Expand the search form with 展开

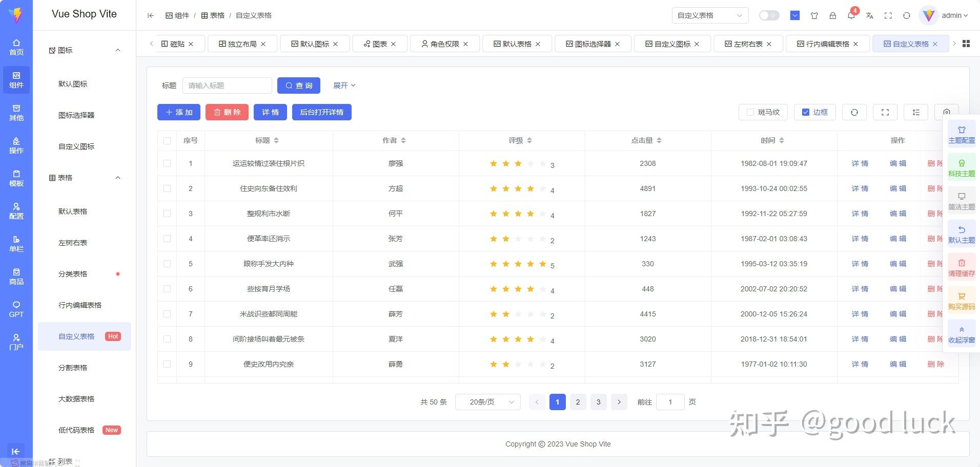(344, 86)
